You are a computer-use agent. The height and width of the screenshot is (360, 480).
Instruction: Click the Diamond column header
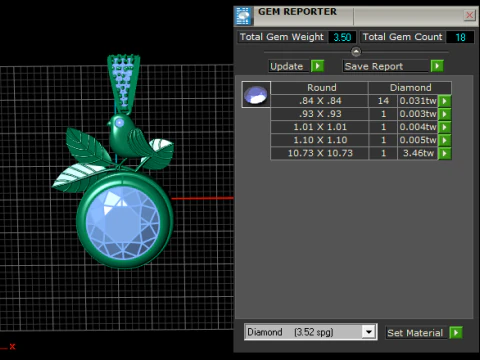click(x=410, y=88)
